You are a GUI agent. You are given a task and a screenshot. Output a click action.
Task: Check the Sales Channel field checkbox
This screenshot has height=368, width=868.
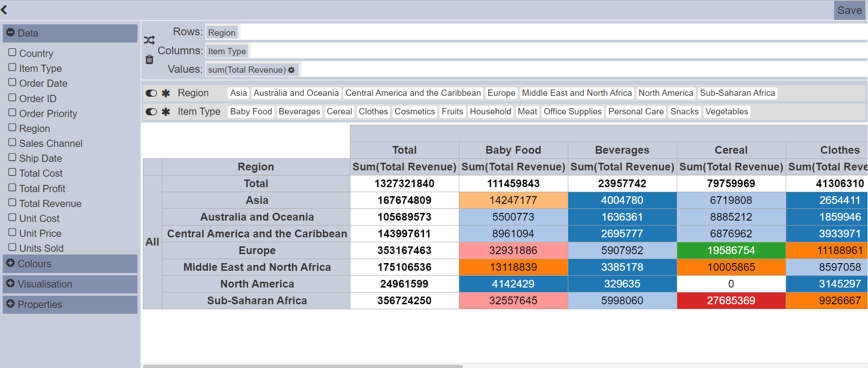[x=12, y=142]
